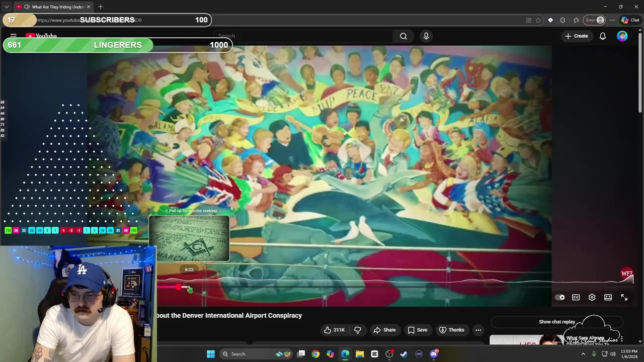Click Show chat replay
This screenshot has height=362, width=644.
click(x=557, y=322)
